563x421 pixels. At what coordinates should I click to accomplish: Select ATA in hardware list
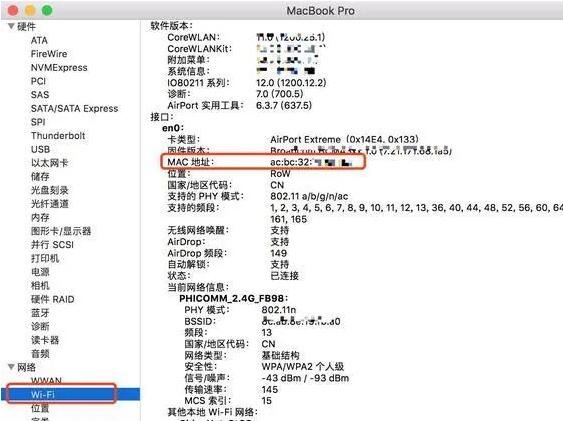39,40
